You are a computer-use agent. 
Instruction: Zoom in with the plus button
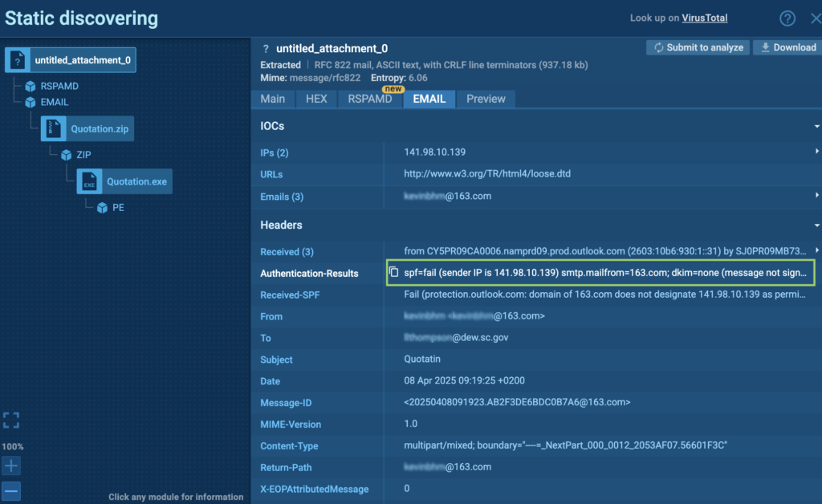[11, 466]
